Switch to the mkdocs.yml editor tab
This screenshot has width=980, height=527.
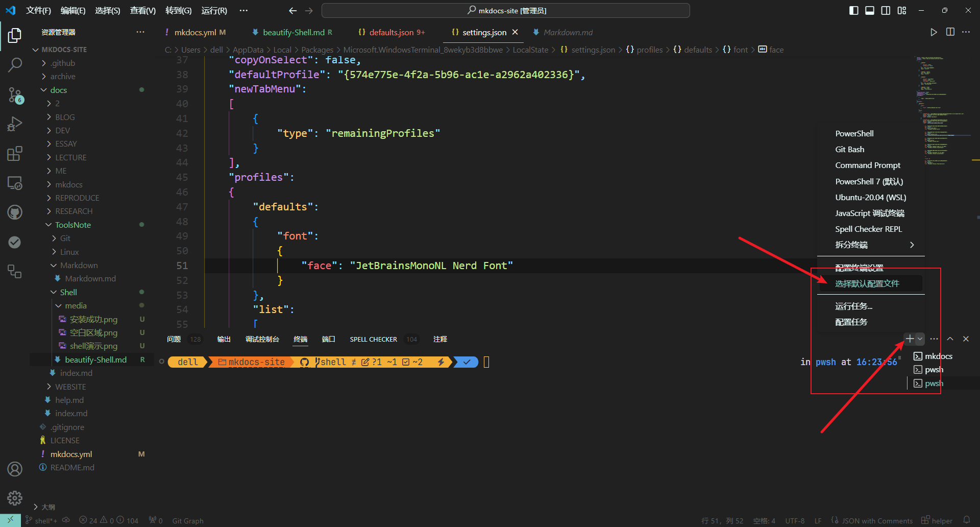point(195,32)
